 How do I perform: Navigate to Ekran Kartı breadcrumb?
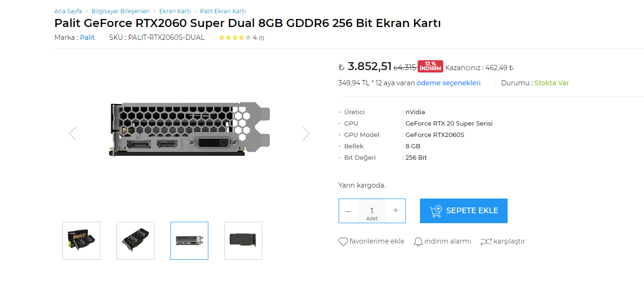pyautogui.click(x=175, y=11)
